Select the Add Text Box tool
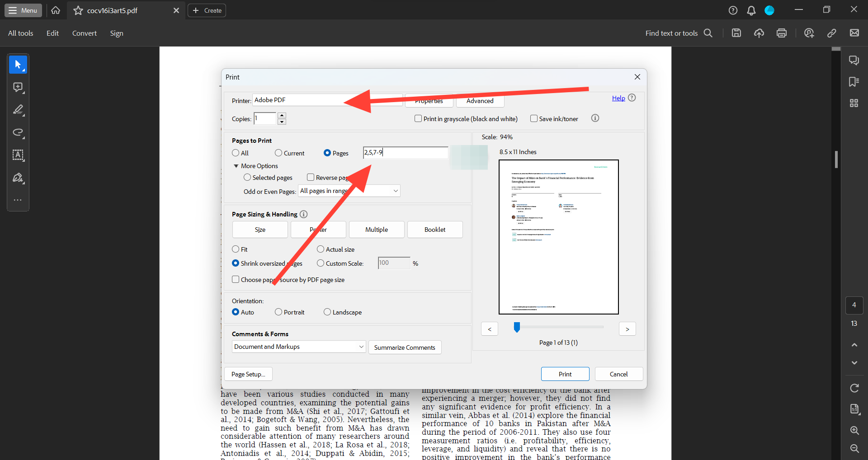The image size is (868, 460). point(18,155)
